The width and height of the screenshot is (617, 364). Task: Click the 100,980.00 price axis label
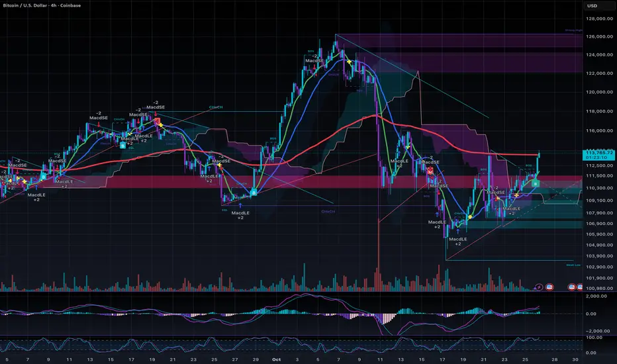[x=599, y=288]
